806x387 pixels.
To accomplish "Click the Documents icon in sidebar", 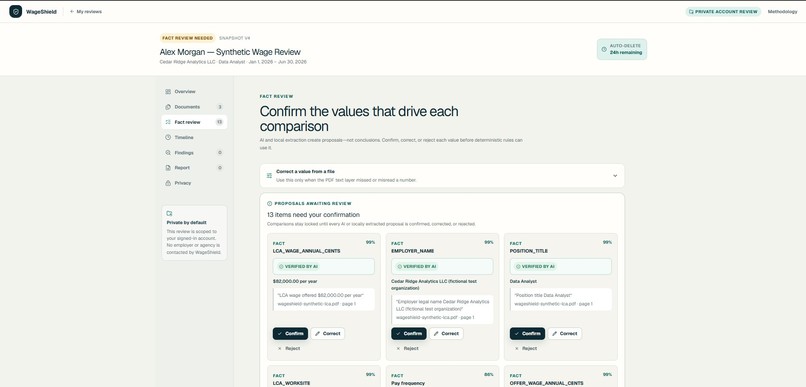I will [168, 107].
